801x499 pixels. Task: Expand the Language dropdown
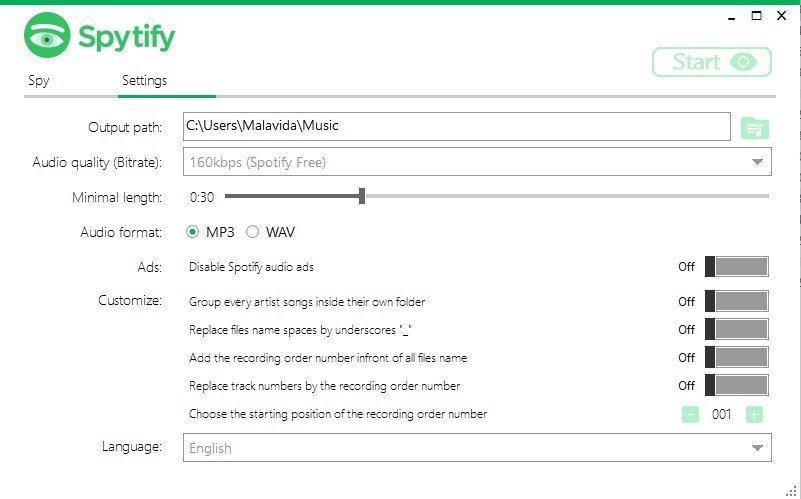477,448
